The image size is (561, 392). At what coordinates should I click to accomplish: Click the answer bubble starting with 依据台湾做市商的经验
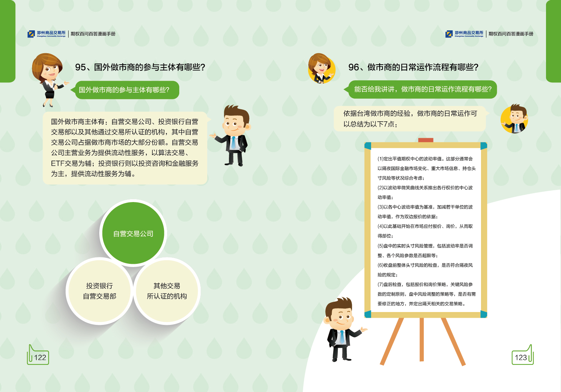(x=410, y=119)
